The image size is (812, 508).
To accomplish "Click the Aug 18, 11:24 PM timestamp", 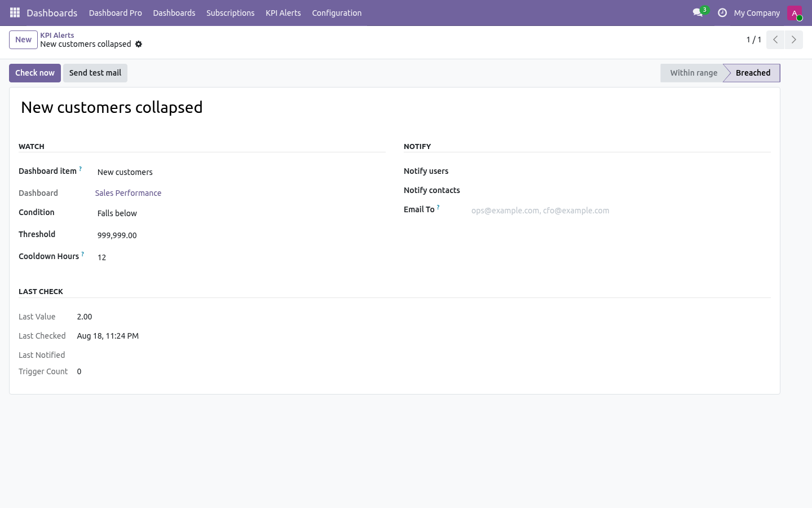I will coord(108,336).
